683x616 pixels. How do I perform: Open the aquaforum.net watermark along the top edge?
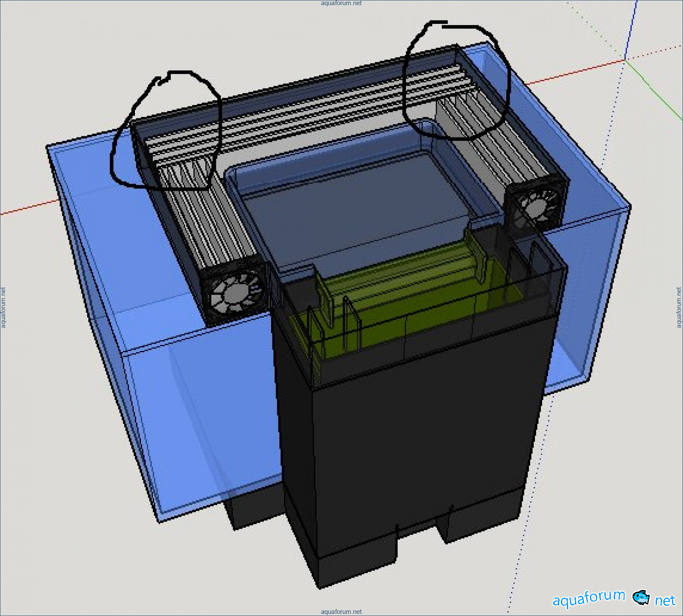click(341, 3)
